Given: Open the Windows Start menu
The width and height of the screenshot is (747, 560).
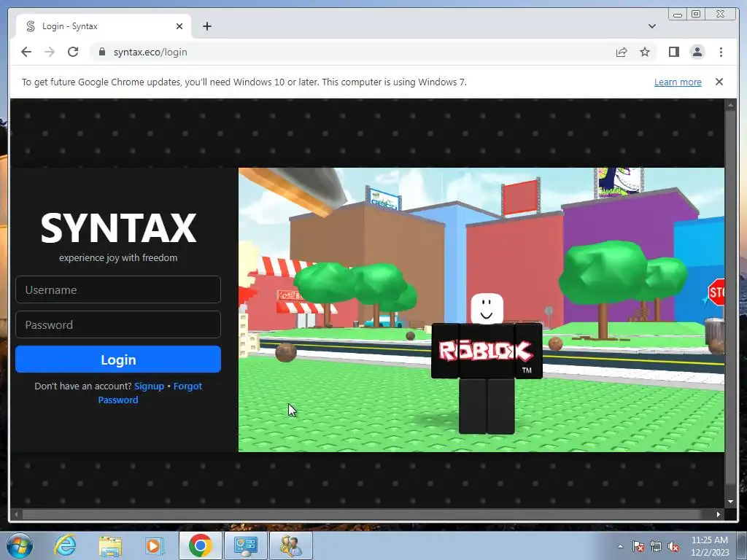Looking at the screenshot, I should pyautogui.click(x=20, y=545).
